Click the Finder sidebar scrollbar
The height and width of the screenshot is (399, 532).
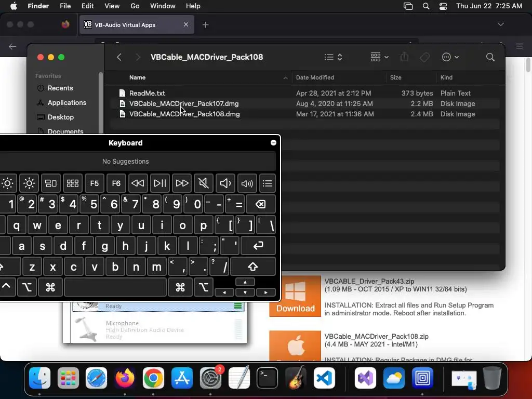click(100, 102)
